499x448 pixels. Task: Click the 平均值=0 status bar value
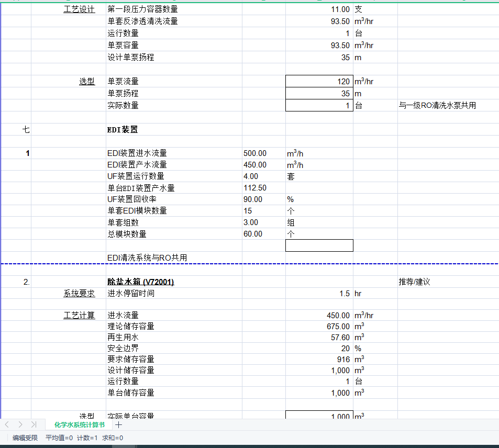(x=59, y=438)
